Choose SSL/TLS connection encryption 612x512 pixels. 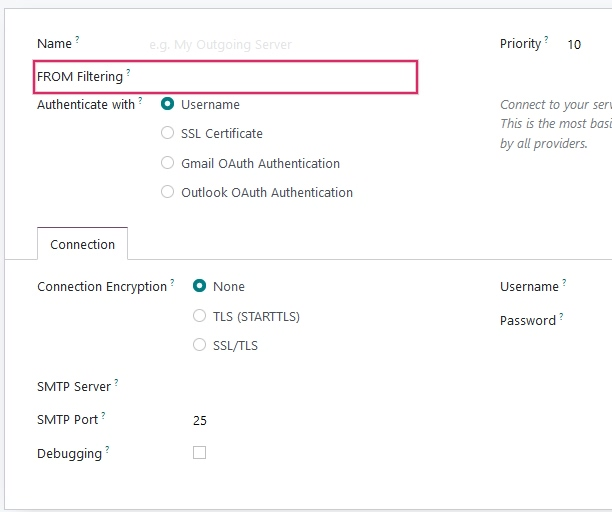199,346
